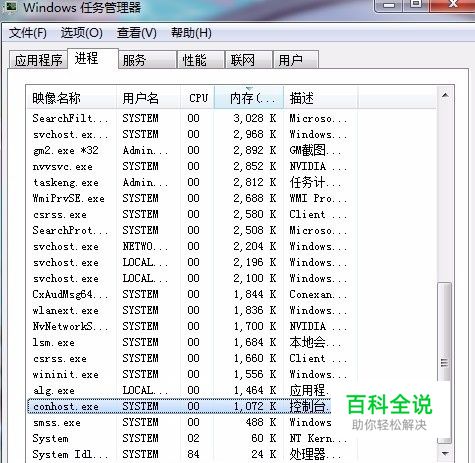The height and width of the screenshot is (463, 475).
Task: Select csrss.exe using 2,580 K
Action: pyautogui.click(x=232, y=214)
